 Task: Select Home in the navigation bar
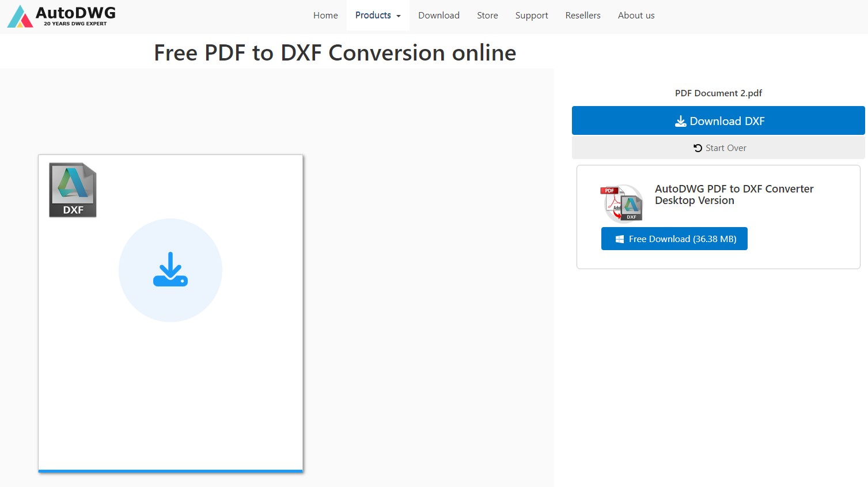coord(325,16)
